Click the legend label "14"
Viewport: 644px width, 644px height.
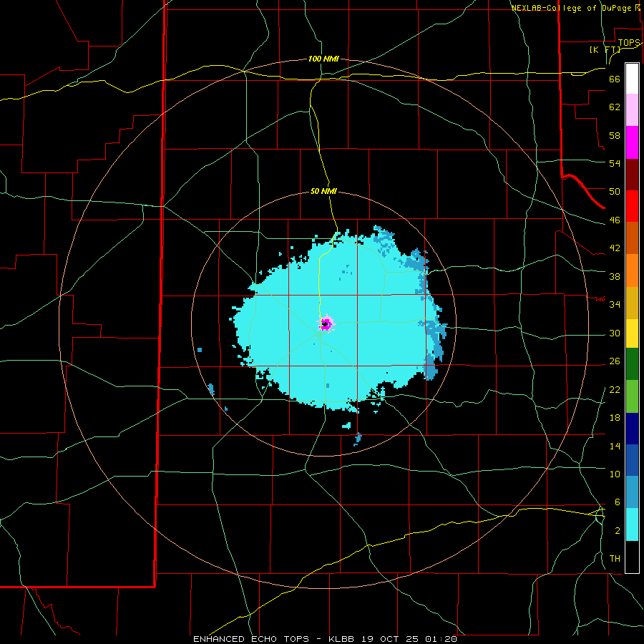pyautogui.click(x=615, y=446)
